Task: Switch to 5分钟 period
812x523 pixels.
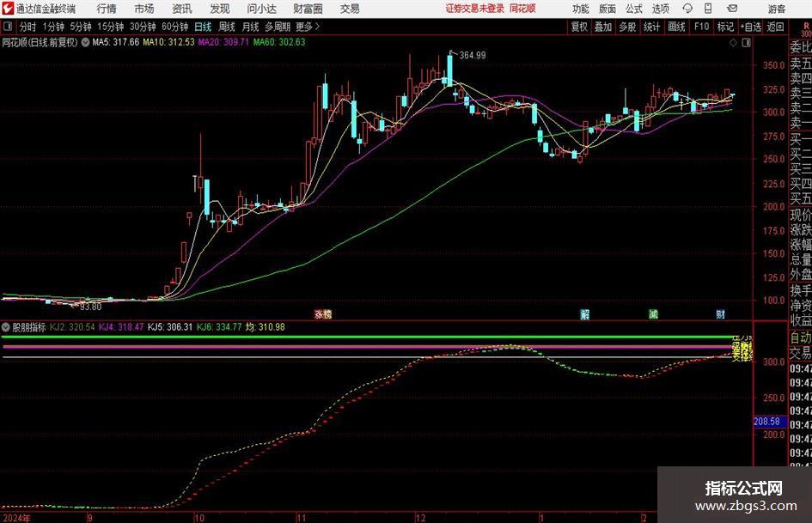Action: click(x=81, y=27)
